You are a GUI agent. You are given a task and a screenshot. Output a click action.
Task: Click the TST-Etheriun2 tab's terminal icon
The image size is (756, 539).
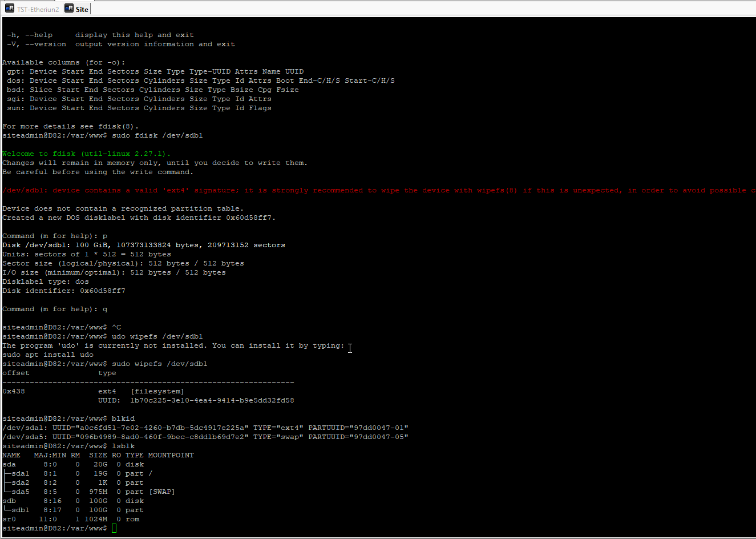click(10, 9)
